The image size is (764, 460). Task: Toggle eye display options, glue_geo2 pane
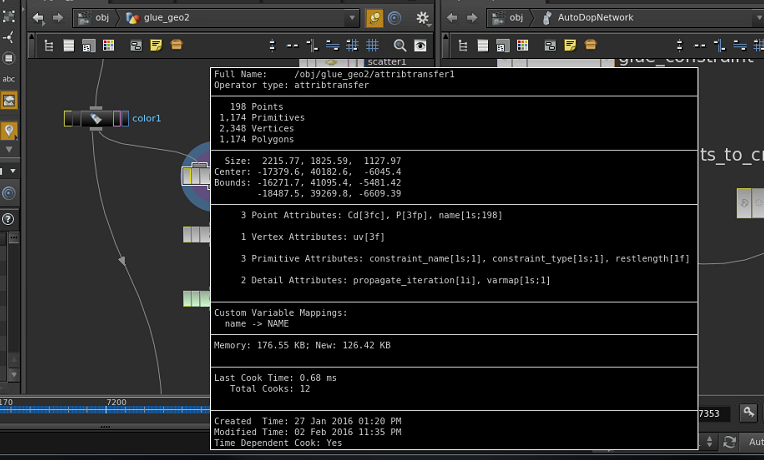[420, 46]
